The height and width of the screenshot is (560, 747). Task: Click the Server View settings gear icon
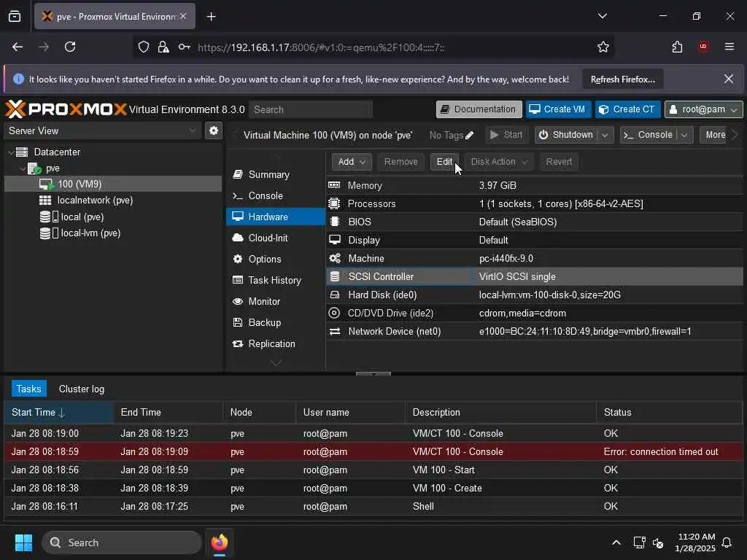[x=214, y=130]
